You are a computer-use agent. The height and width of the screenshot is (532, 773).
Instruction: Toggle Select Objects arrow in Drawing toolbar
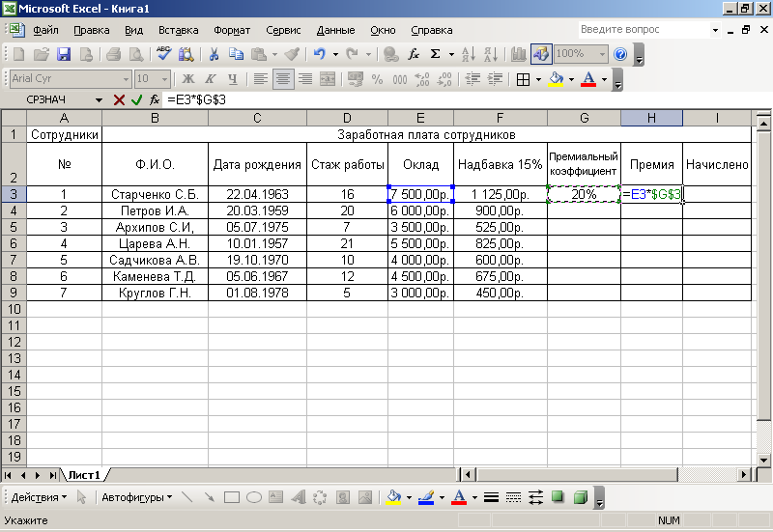pyautogui.click(x=82, y=497)
